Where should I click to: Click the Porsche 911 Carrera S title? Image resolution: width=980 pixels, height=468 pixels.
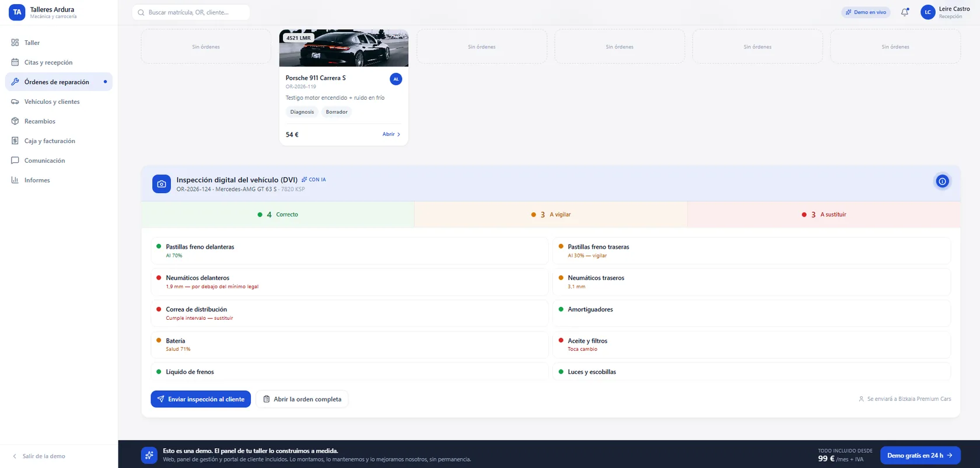pos(316,78)
